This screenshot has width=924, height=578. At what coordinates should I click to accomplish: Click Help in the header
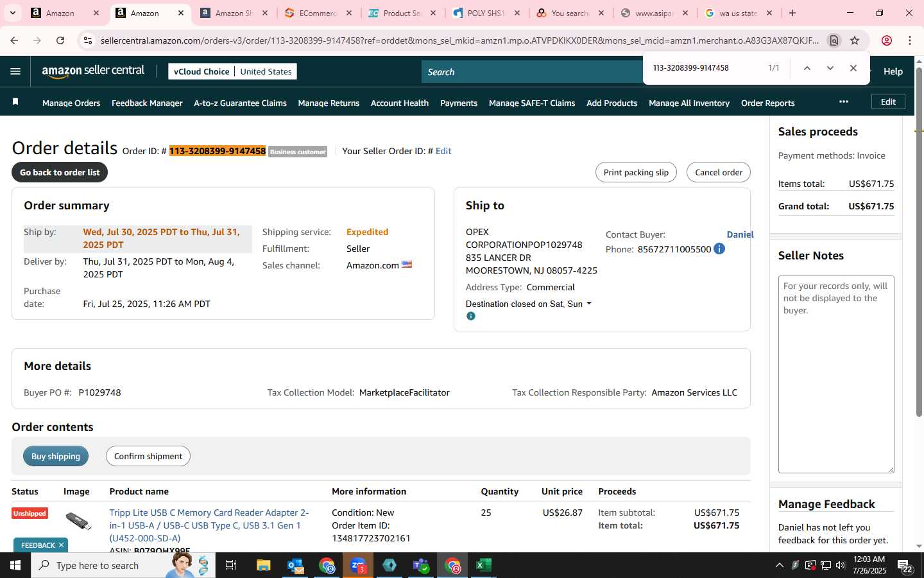coord(893,71)
